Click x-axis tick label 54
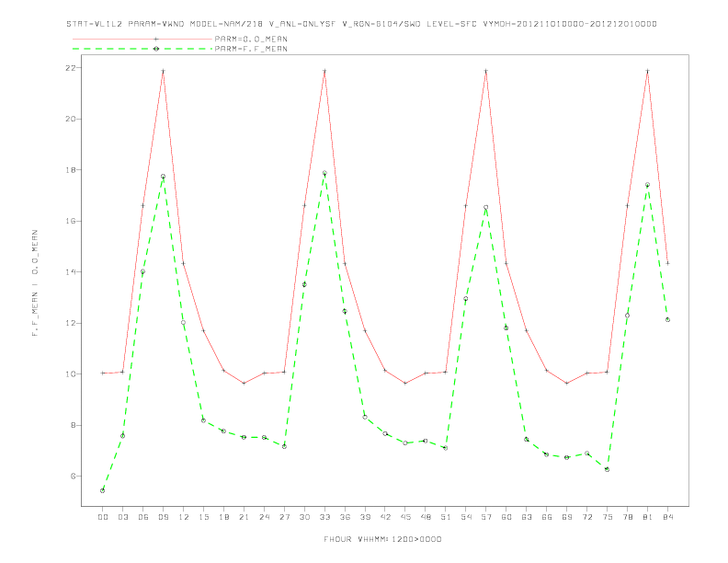 coord(466,517)
